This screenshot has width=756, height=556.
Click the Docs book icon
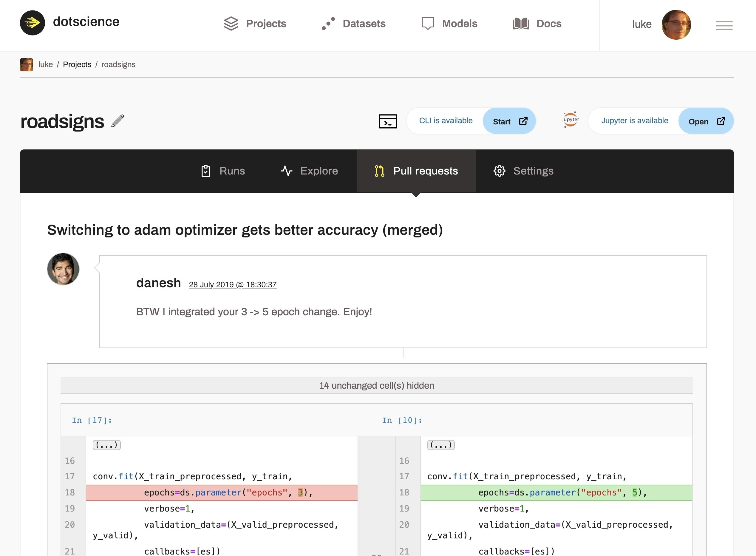coord(521,24)
